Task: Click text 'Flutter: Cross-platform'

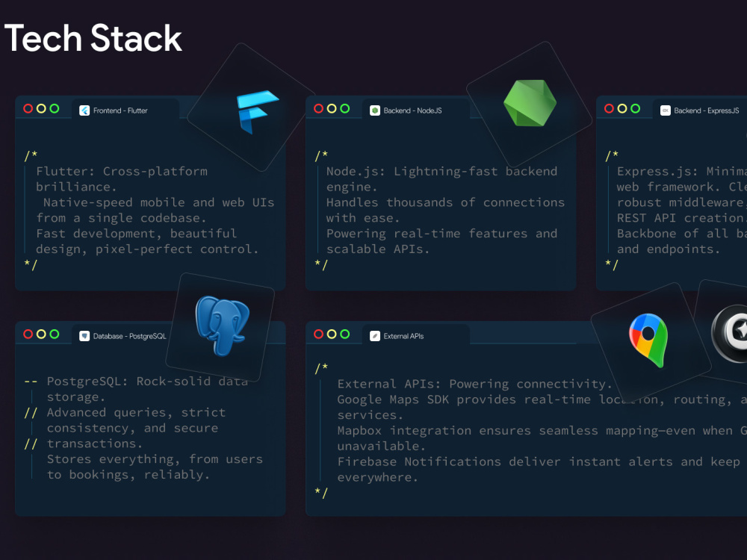Action: 122,172
